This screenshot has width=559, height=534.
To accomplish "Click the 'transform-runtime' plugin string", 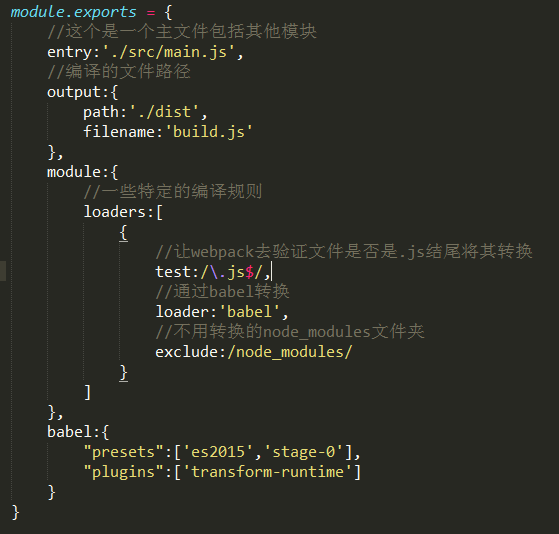I will [267, 472].
